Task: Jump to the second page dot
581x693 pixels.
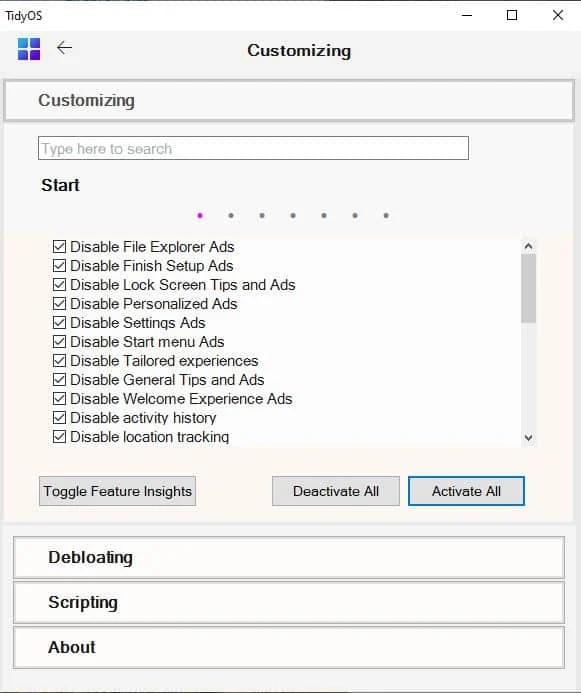Action: 231,216
